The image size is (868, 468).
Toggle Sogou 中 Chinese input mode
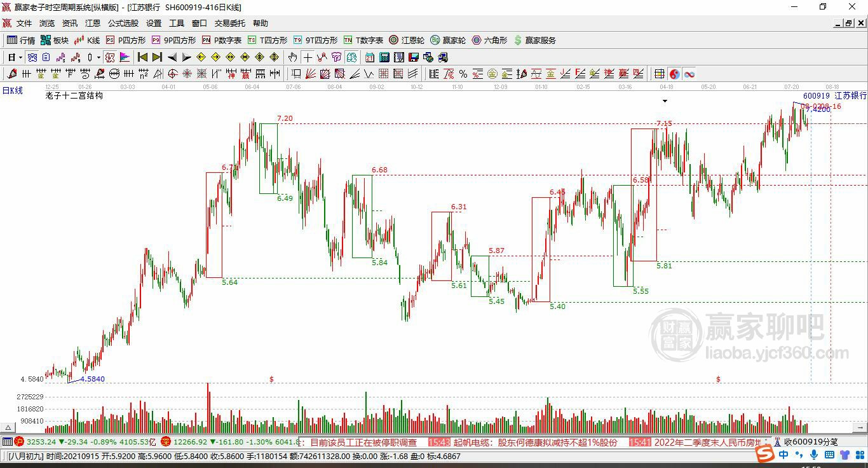pyautogui.click(x=783, y=455)
